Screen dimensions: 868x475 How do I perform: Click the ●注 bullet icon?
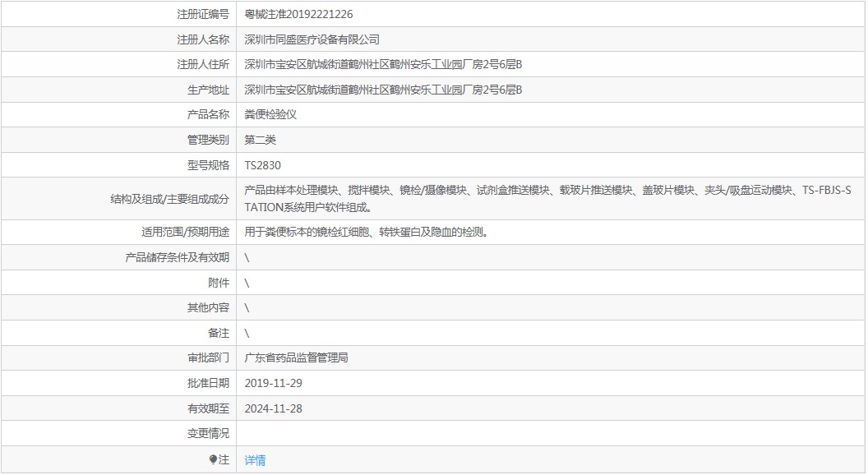pos(213,459)
